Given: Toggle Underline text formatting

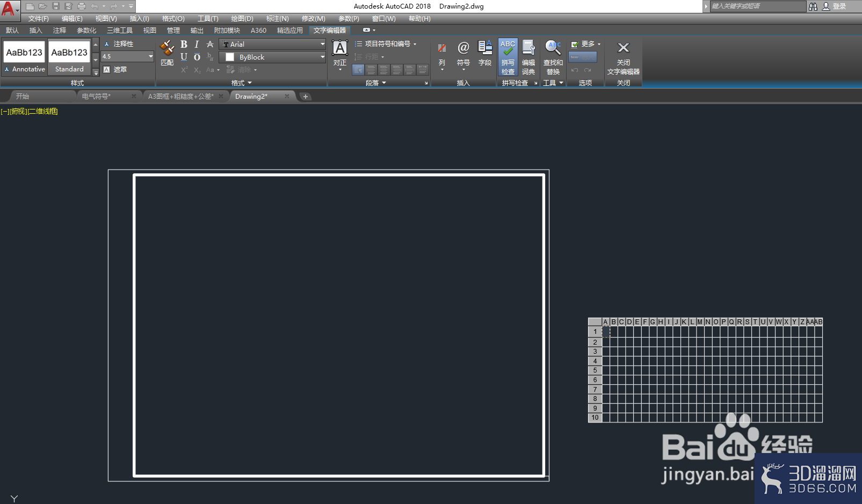Looking at the screenshot, I should [184, 57].
